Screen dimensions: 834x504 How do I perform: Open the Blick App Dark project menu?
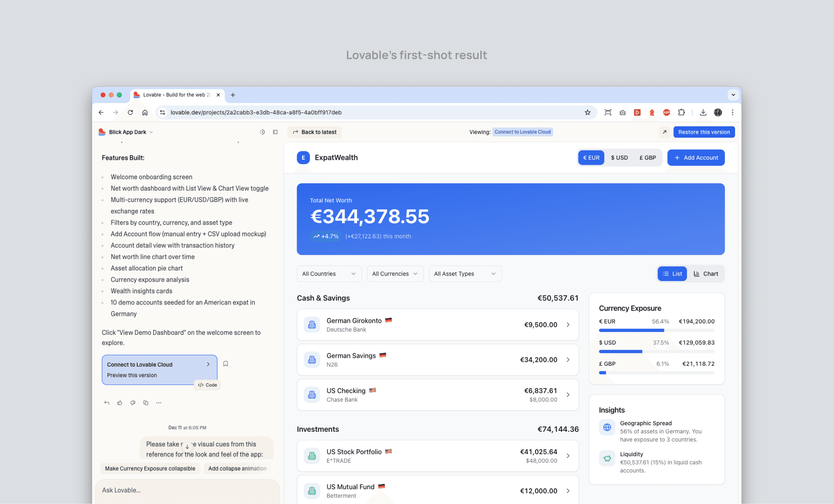[x=127, y=132]
